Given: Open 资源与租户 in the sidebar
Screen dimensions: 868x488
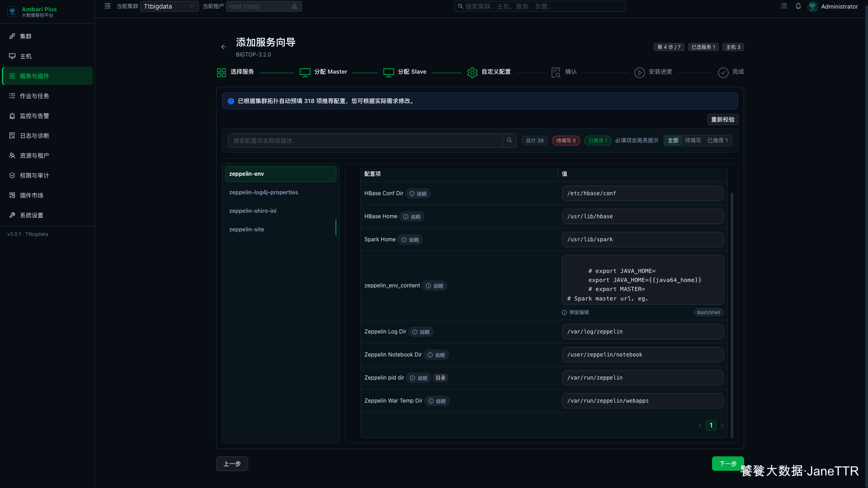Looking at the screenshot, I should click(47, 155).
